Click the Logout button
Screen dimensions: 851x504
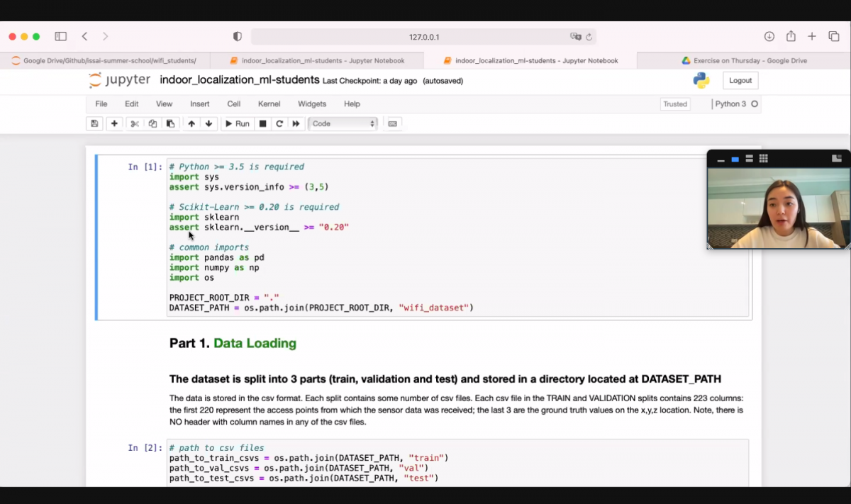click(740, 81)
